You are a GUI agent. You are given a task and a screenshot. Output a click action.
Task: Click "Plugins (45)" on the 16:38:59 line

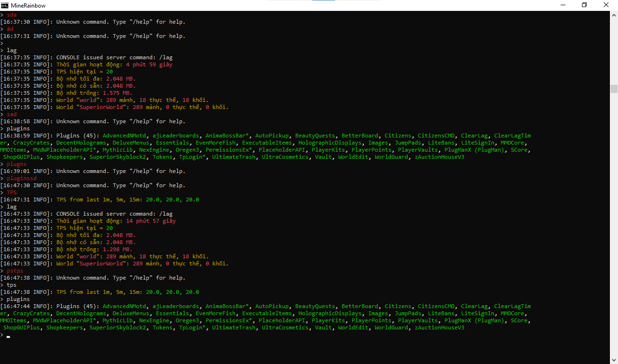pyautogui.click(x=76, y=136)
